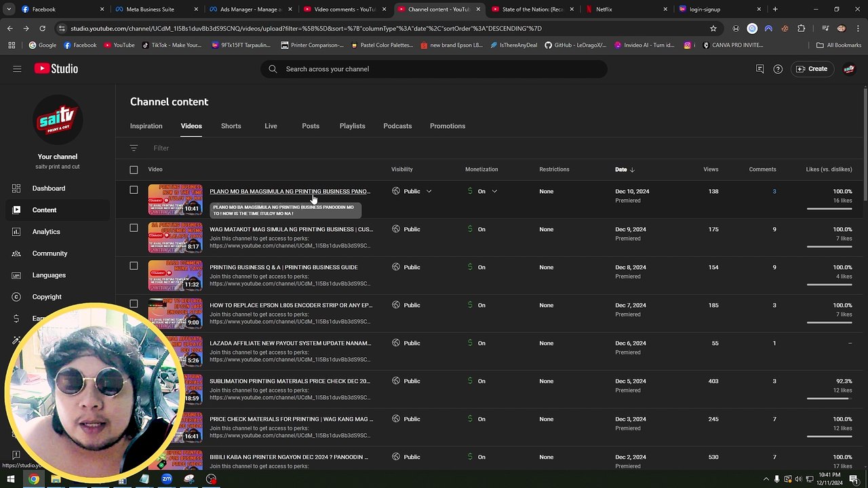Click the Filter lines icon
868x488 pixels.
134,148
